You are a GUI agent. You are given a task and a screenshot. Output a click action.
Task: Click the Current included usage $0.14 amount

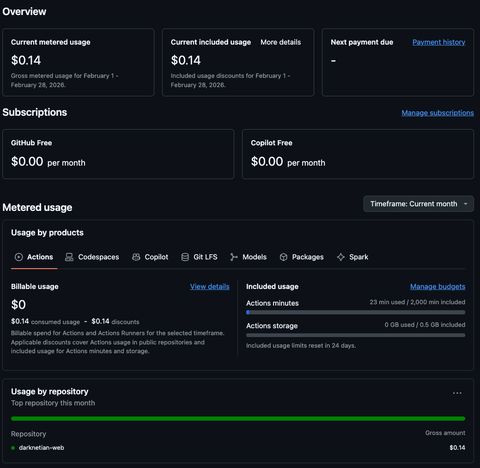click(x=186, y=60)
